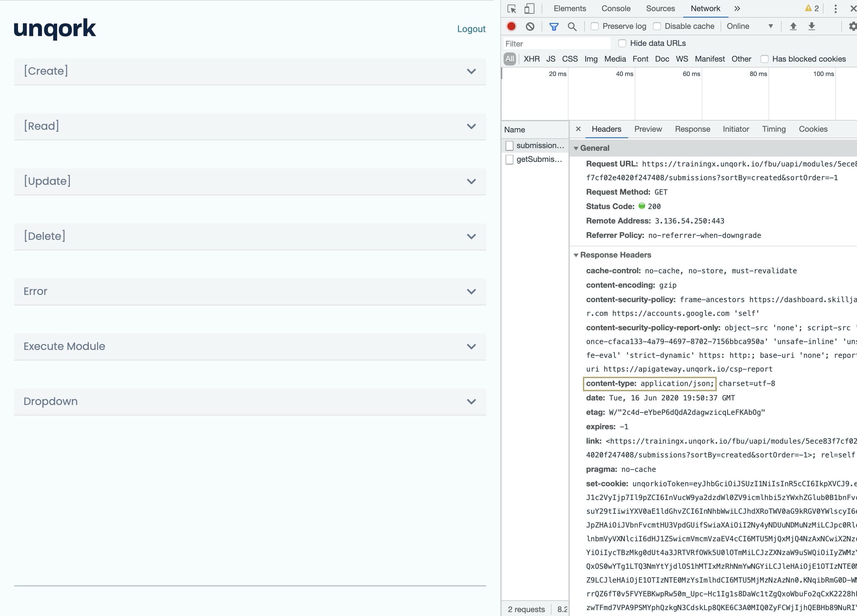Open the Timing tab
857x616 pixels.
coord(773,129)
